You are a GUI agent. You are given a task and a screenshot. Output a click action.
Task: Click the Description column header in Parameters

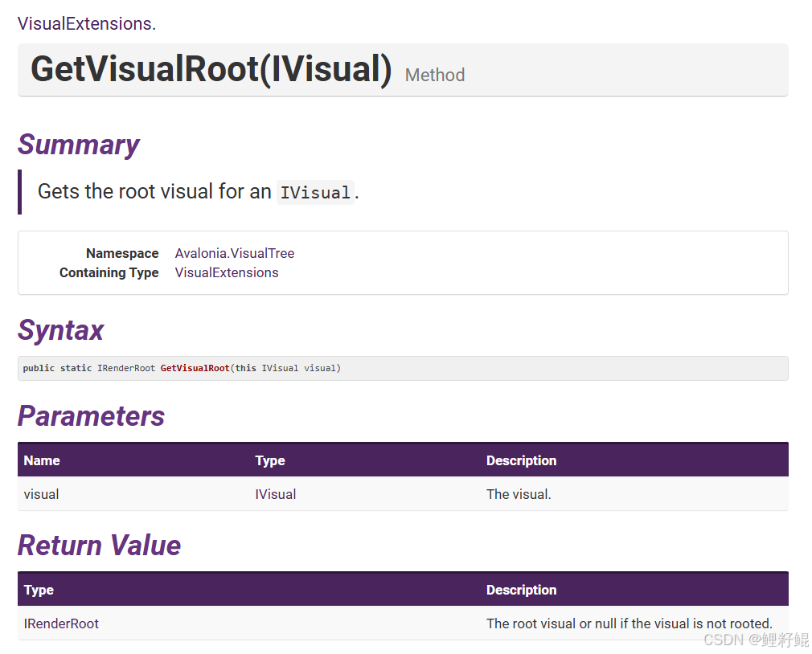pyautogui.click(x=521, y=460)
